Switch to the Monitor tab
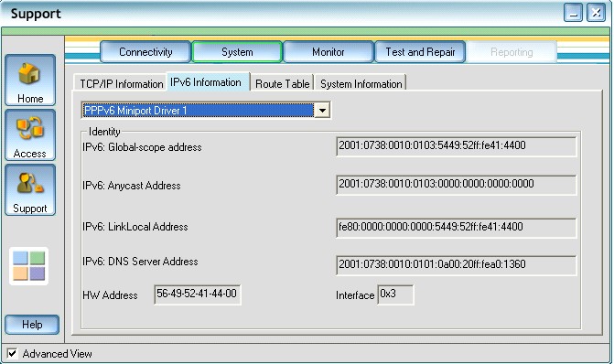The image size is (614, 364). 329,51
